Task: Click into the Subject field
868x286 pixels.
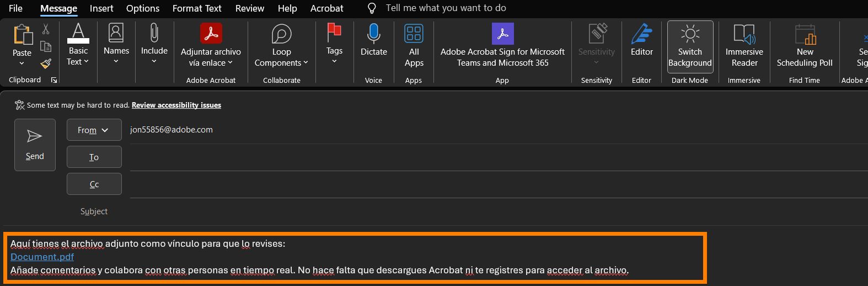Action: 386,211
